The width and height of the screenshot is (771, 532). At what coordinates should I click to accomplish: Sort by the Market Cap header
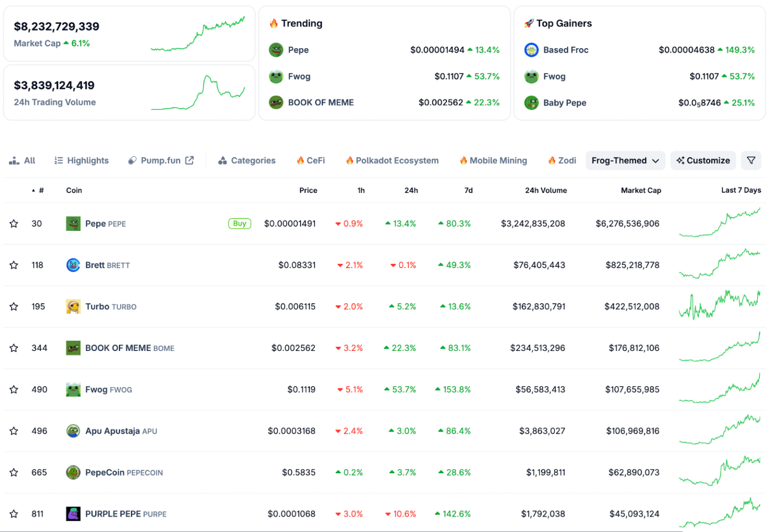pyautogui.click(x=641, y=190)
